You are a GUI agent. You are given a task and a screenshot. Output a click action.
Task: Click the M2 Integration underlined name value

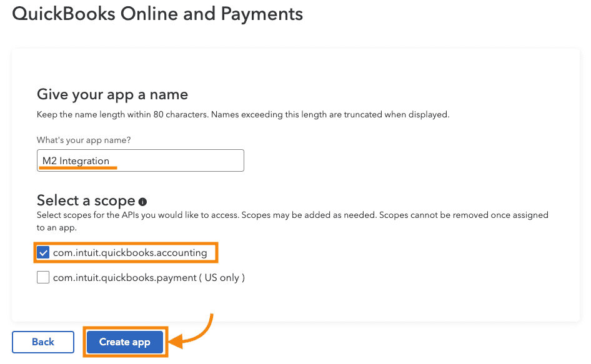point(76,160)
